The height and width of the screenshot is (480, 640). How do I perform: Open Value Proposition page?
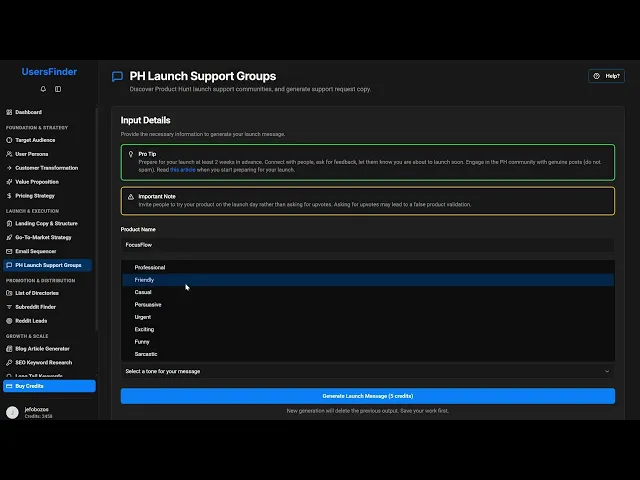click(x=47, y=182)
